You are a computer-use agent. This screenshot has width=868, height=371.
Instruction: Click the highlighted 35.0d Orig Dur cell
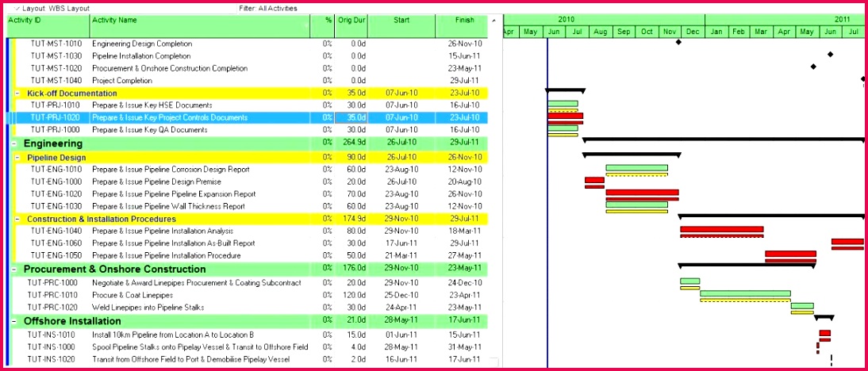(351, 118)
